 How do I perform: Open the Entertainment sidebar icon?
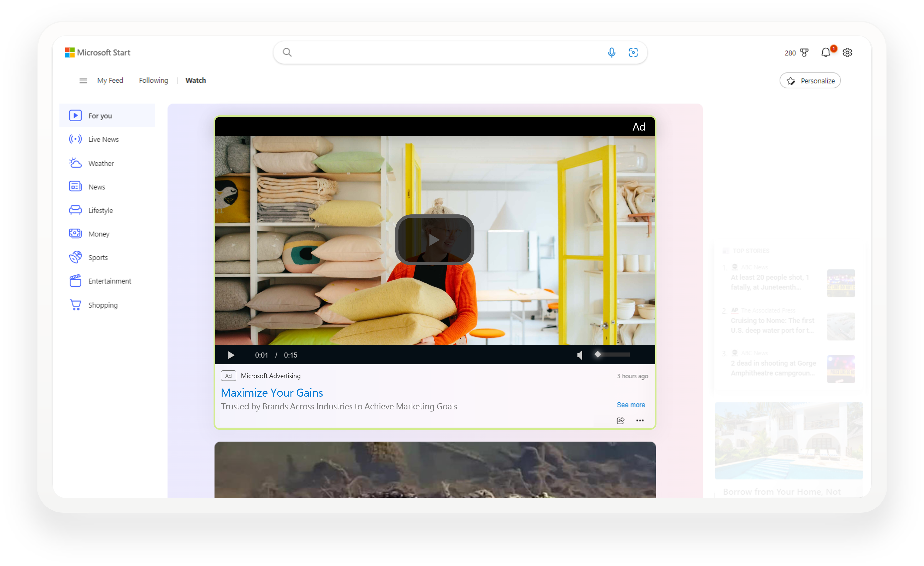pyautogui.click(x=75, y=281)
